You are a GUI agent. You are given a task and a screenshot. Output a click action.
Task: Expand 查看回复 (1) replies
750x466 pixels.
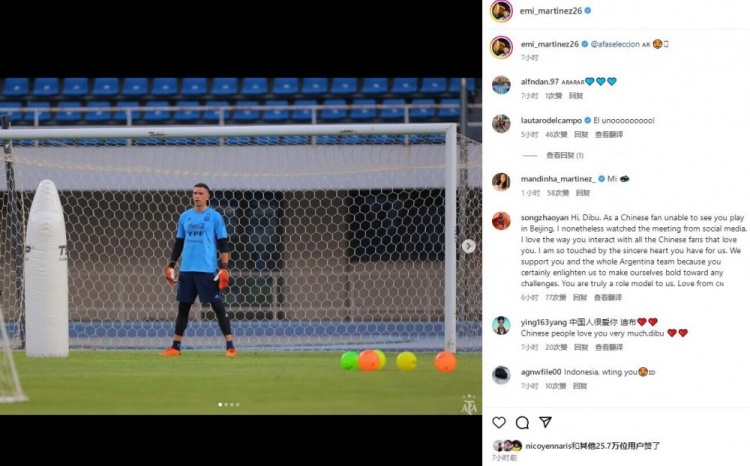pyautogui.click(x=564, y=155)
